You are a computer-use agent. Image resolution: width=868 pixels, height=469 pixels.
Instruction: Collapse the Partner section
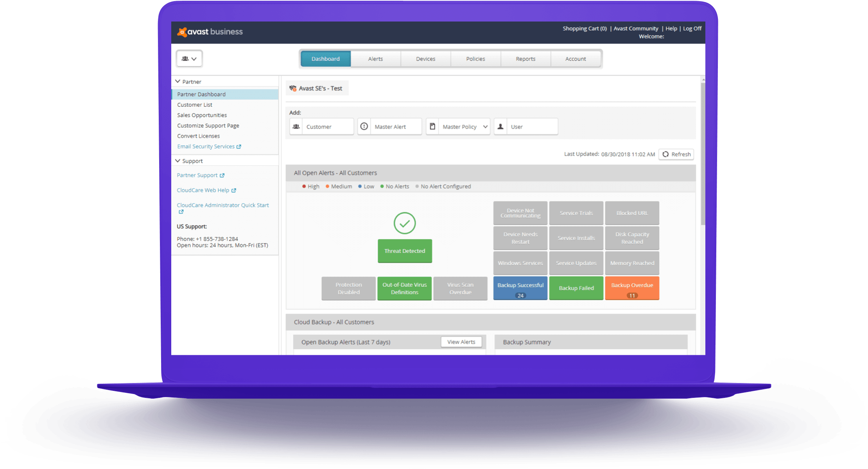coord(178,81)
